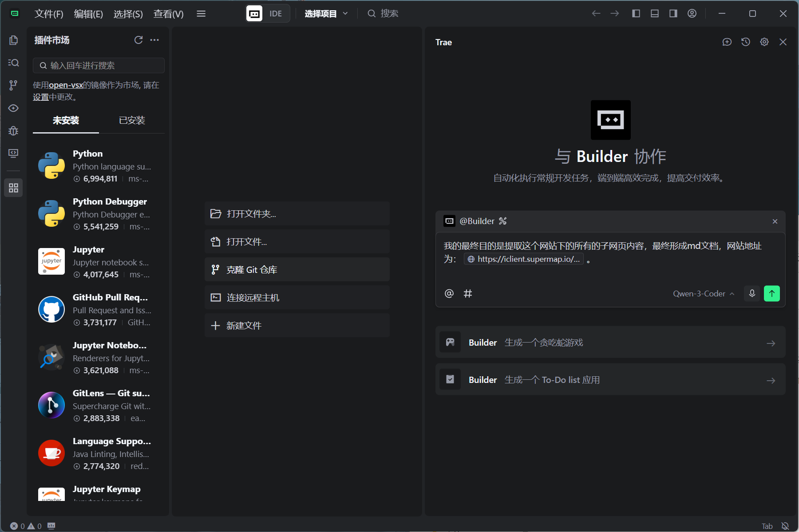This screenshot has height=532, width=799.
Task: Open Qwen-3-Coder model dropdown
Action: coord(704,293)
